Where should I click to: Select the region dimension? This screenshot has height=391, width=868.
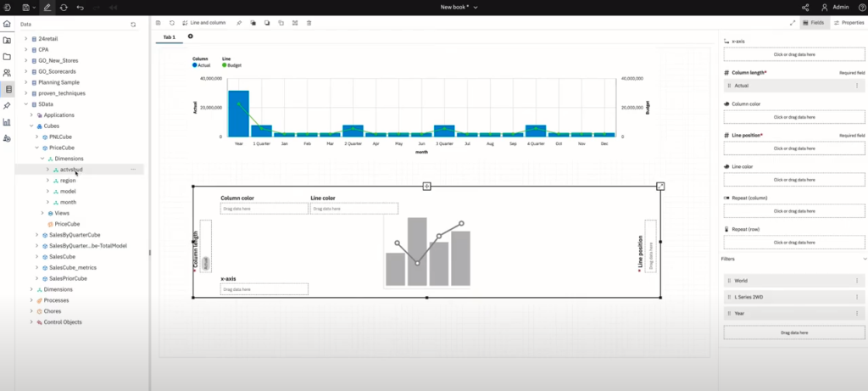click(x=68, y=181)
